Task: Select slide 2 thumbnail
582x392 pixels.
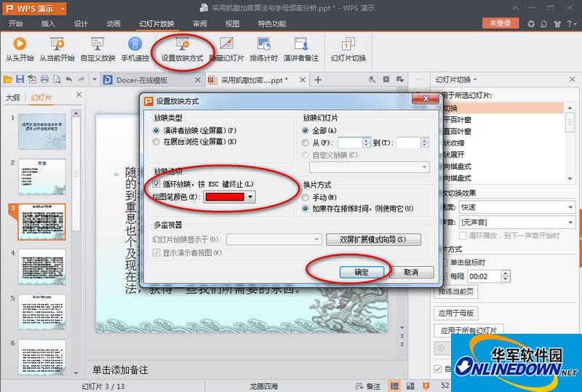Action: click(x=42, y=177)
